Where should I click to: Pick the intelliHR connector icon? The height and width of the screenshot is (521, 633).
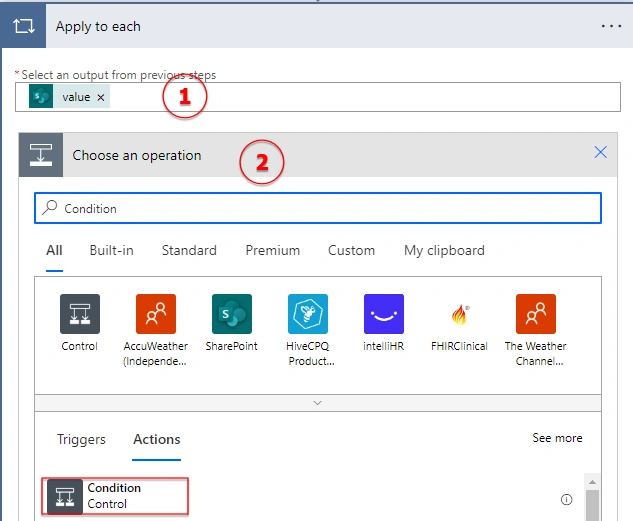tap(384, 314)
